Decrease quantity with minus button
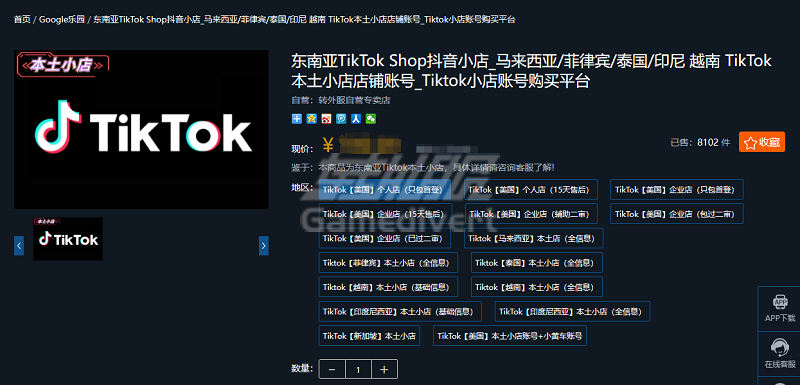This screenshot has width=800, height=385. click(x=332, y=369)
